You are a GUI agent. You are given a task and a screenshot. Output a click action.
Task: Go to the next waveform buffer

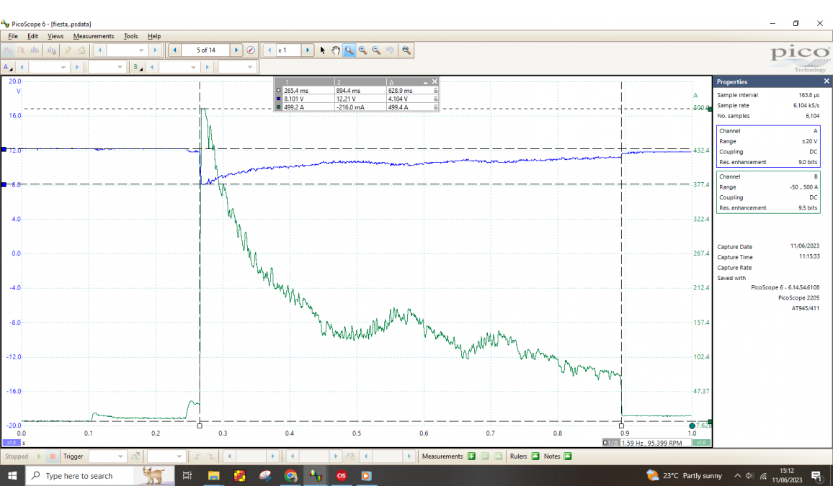click(x=236, y=50)
